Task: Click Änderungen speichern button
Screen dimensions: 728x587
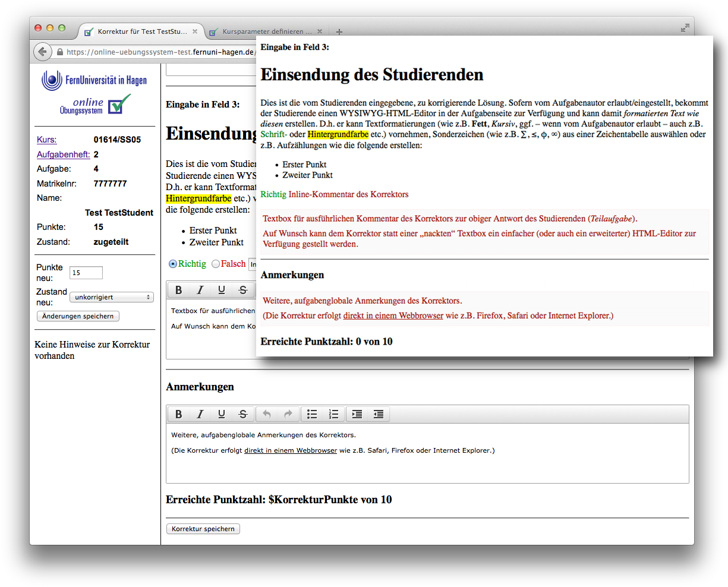Action: 78,316
